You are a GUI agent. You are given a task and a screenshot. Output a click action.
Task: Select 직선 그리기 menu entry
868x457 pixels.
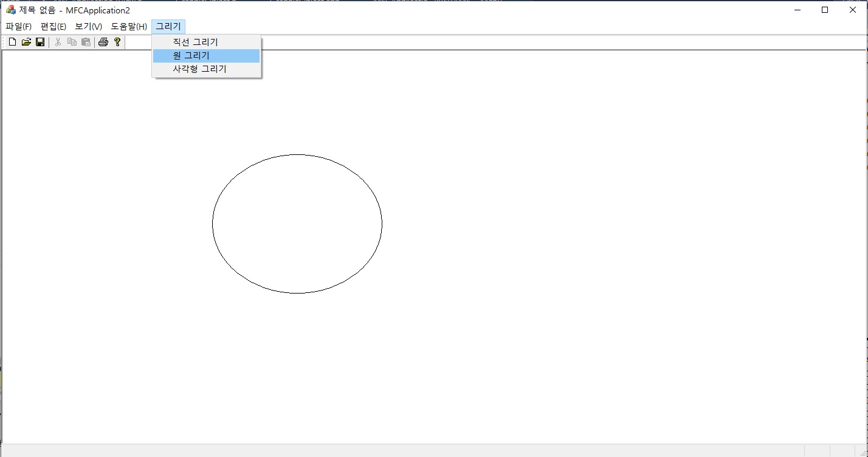pos(207,43)
